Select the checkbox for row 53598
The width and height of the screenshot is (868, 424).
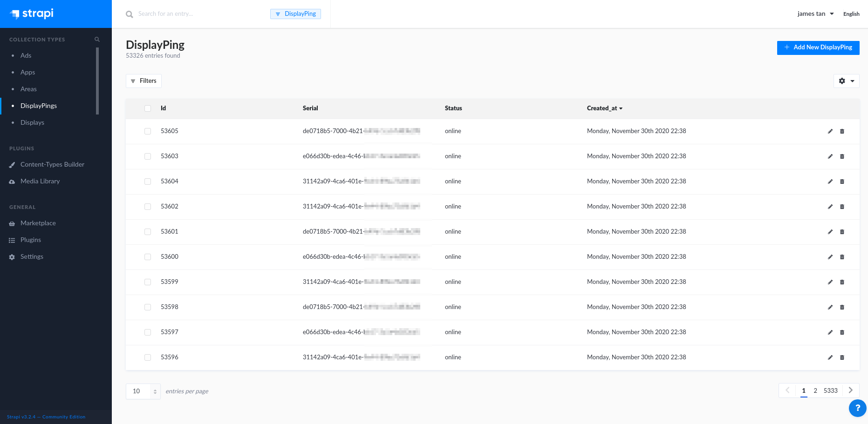point(148,307)
